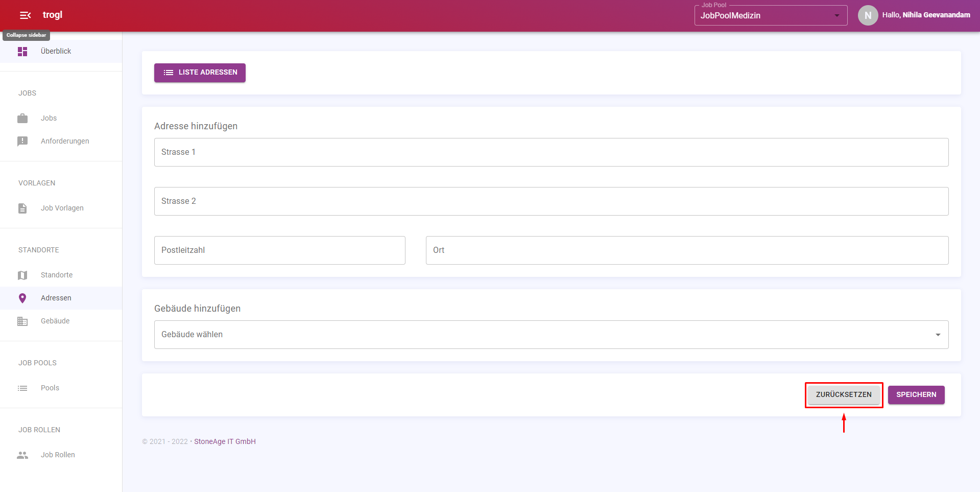Click the Adressen location pin icon
Viewport: 980px width, 492px height.
click(22, 298)
